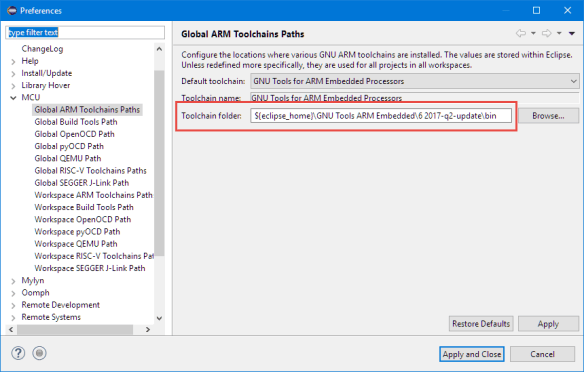
Task: Click the record/oomph preferences icon
Action: point(39,353)
